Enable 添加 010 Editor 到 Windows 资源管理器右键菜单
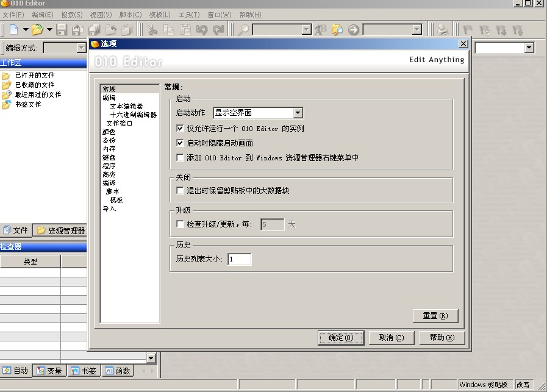The image size is (547, 392). coord(180,158)
